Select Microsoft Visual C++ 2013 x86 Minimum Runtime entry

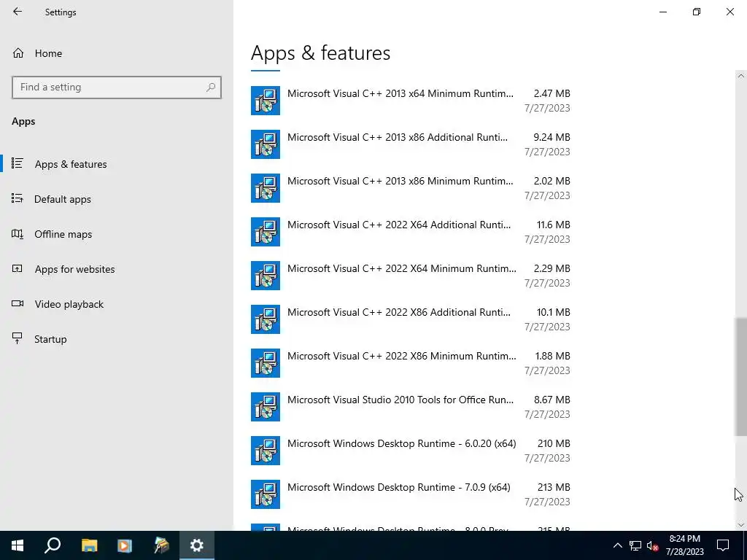coord(411,188)
